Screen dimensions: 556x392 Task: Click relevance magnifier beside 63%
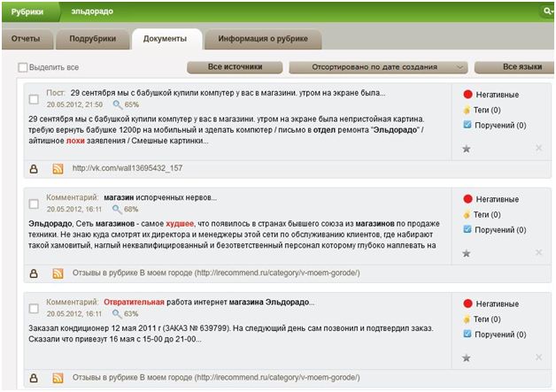117,313
